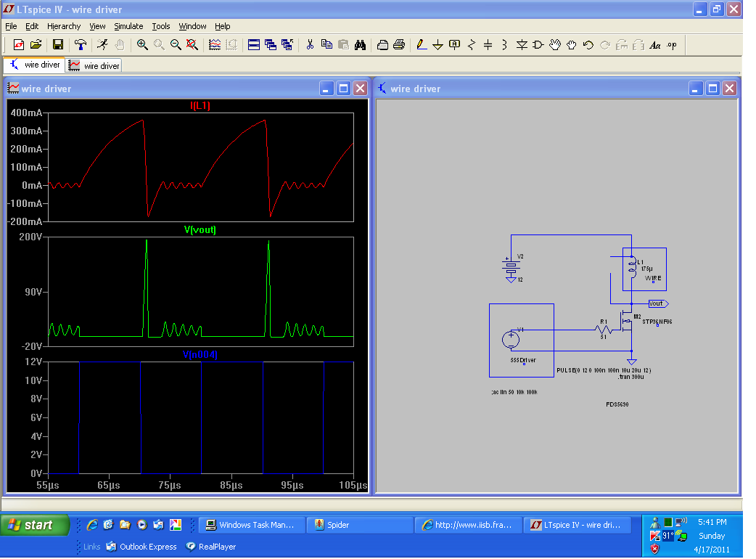Image resolution: width=756 pixels, height=559 pixels.
Task: Select the Resistor placement tool
Action: (x=472, y=45)
